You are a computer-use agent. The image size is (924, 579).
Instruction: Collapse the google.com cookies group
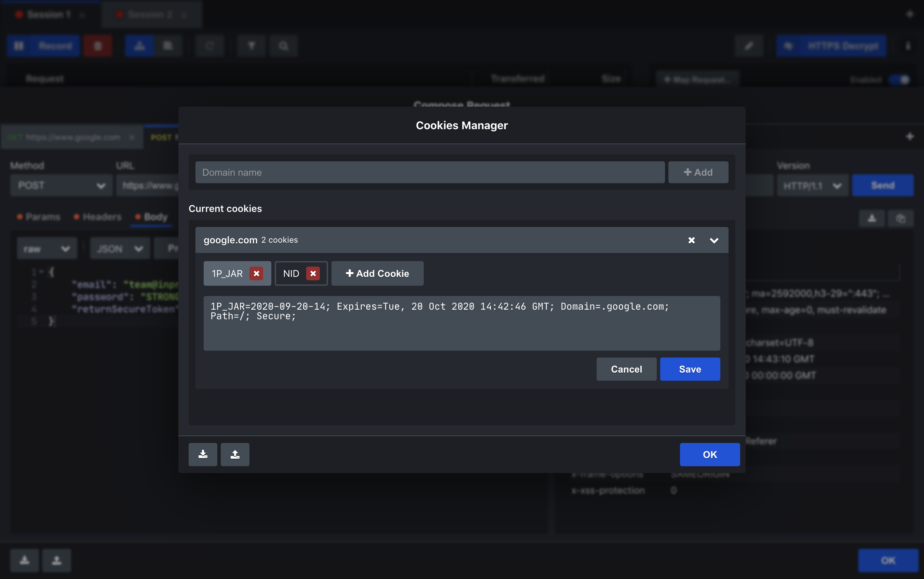pos(714,240)
